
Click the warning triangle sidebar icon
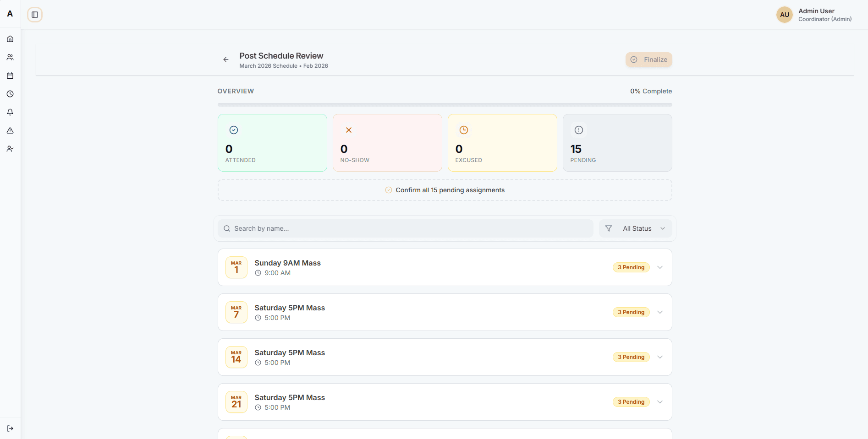point(10,130)
